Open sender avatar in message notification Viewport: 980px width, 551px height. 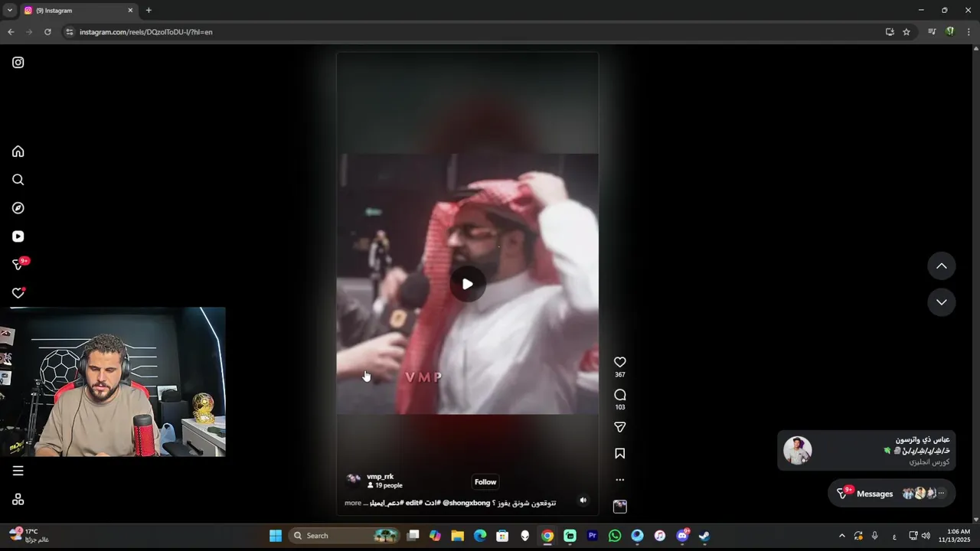[x=798, y=451]
